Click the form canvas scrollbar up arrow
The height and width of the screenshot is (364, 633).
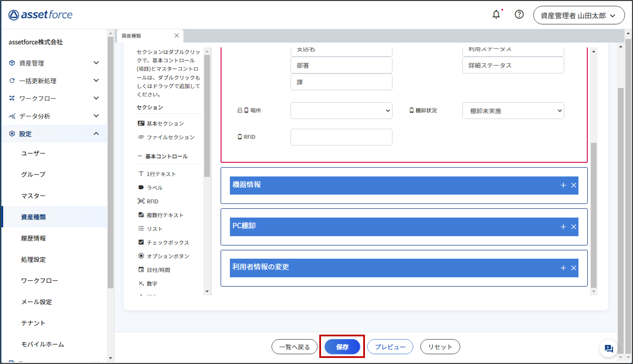tap(594, 51)
